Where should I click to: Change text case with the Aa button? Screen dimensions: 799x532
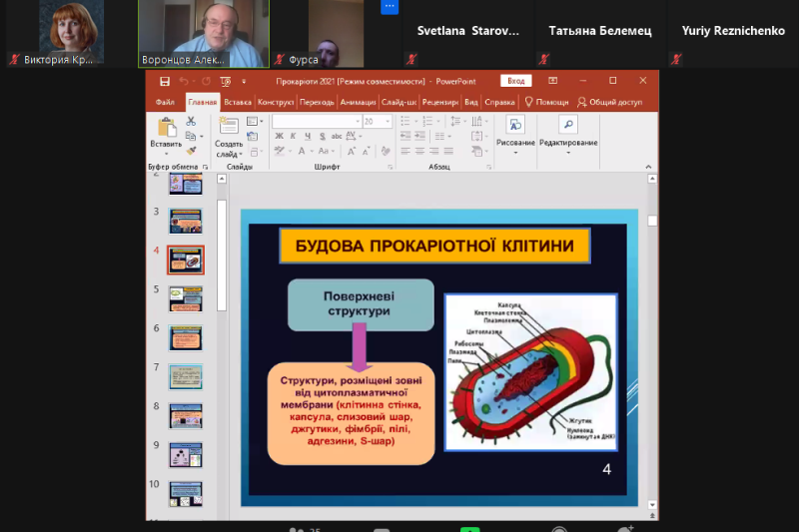[327, 151]
